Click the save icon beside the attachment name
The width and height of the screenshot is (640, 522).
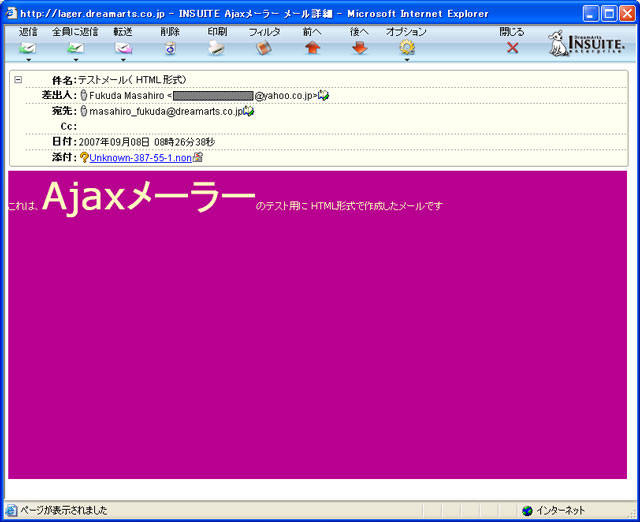198,157
